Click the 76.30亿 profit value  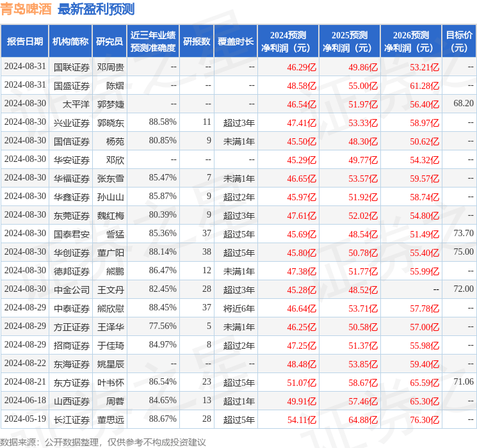[x=424, y=420]
